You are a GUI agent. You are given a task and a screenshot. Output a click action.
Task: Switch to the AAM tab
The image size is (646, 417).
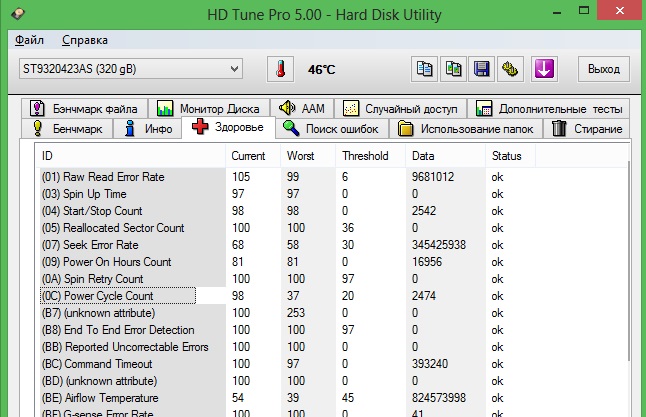pyautogui.click(x=302, y=109)
